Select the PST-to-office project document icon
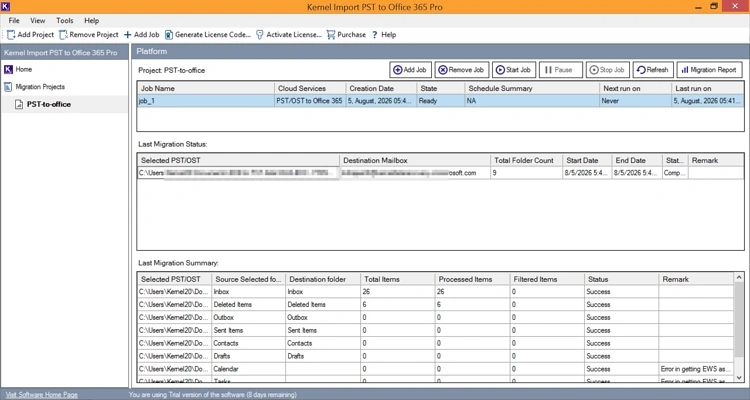 (x=19, y=104)
